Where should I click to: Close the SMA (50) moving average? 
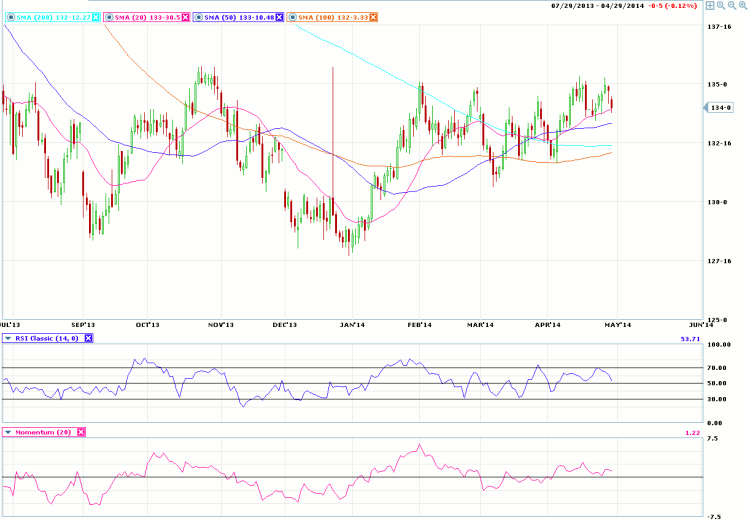279,18
